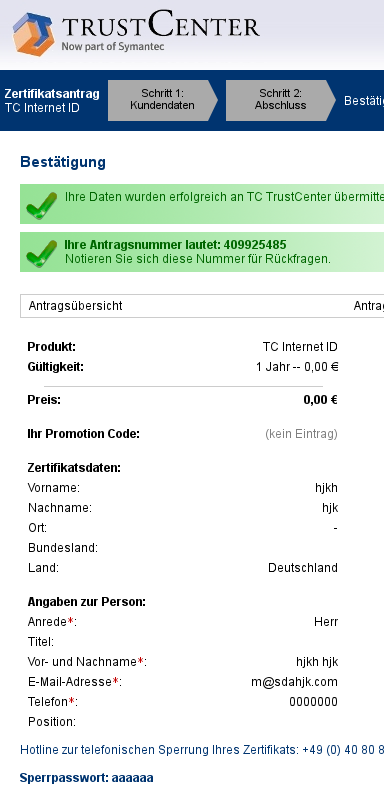Click the TC Internet ID product value
This screenshot has width=384, height=798.
click(x=300, y=347)
